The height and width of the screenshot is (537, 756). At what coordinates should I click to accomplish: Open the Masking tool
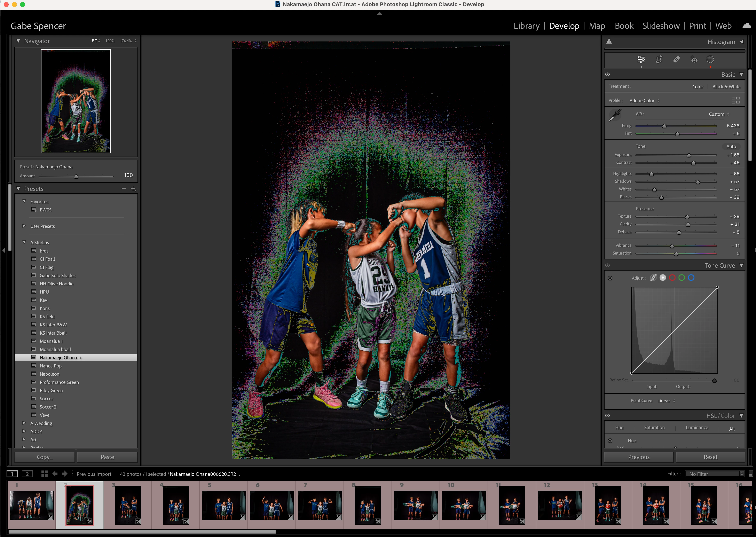(710, 60)
